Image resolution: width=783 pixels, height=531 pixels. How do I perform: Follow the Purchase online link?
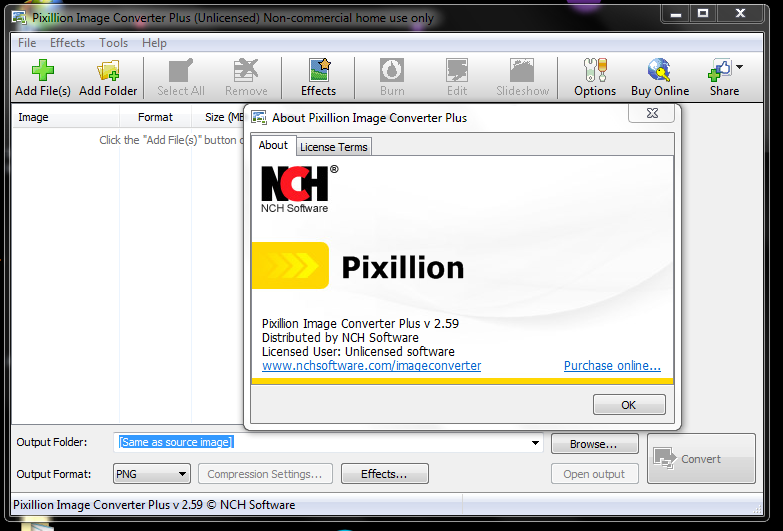click(612, 366)
